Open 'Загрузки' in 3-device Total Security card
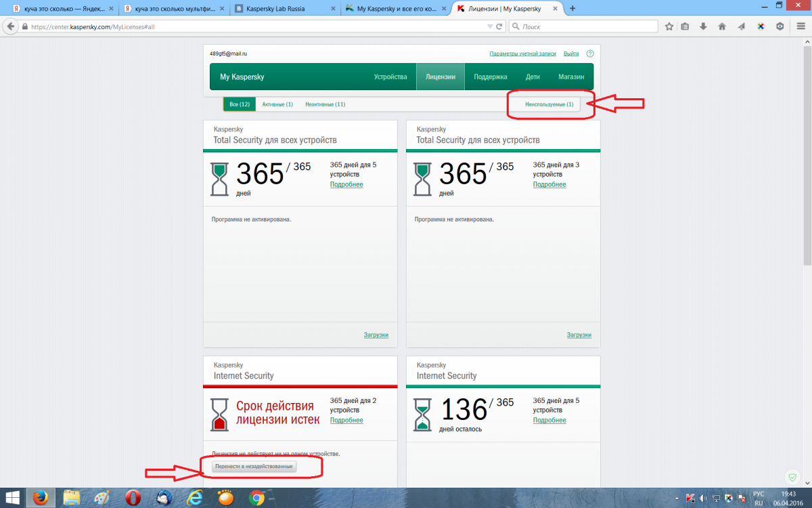This screenshot has width=812, height=508. coord(579,335)
